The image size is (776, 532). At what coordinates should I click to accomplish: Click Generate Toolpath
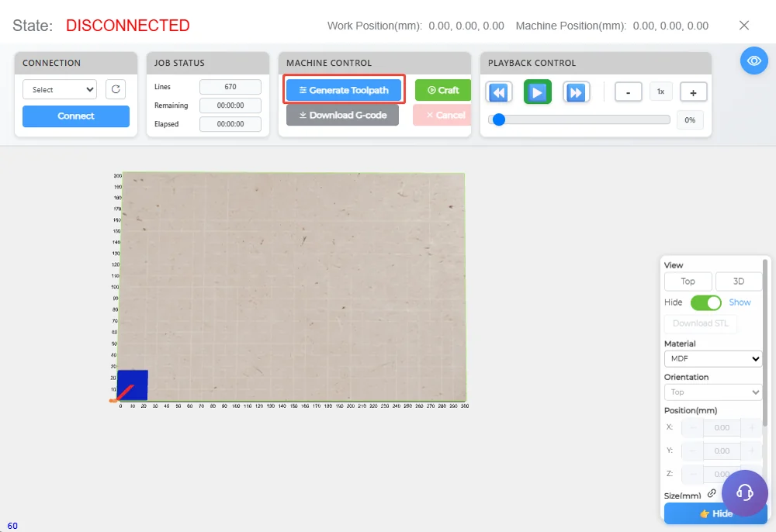[x=344, y=90]
